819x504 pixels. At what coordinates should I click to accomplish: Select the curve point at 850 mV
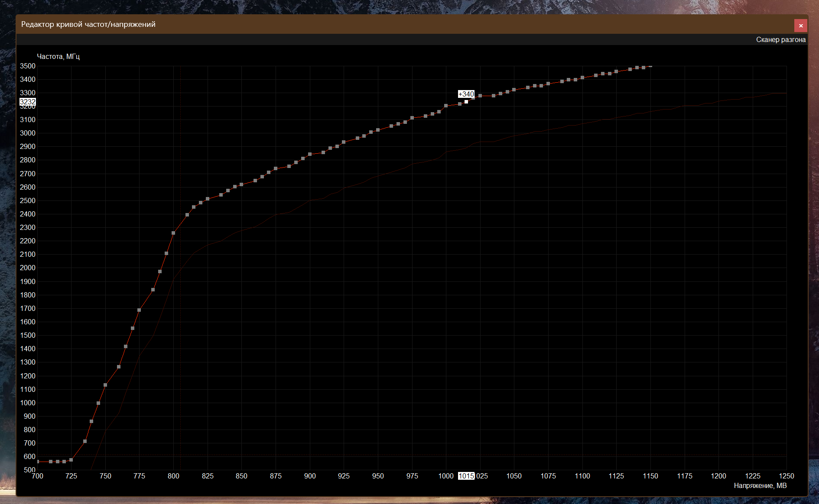241,184
